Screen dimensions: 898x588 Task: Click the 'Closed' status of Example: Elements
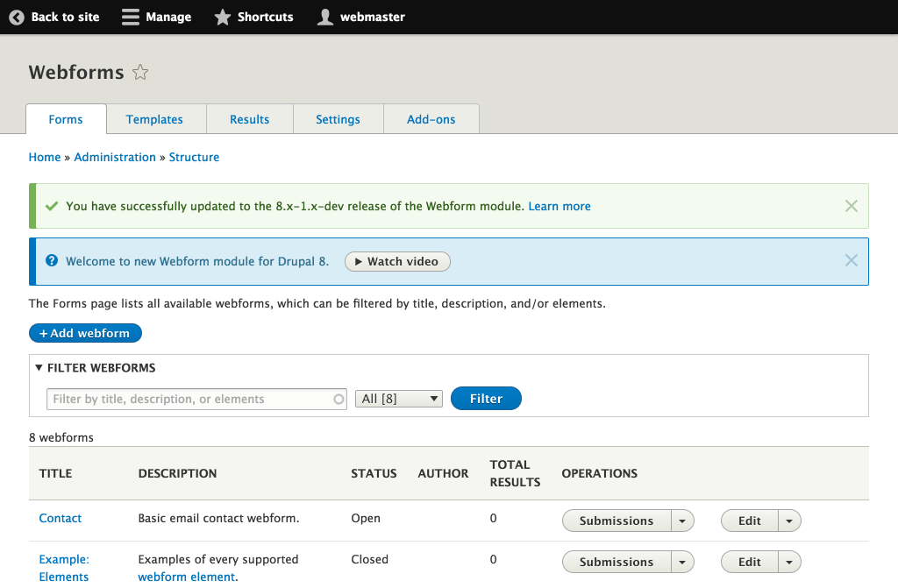pyautogui.click(x=370, y=559)
